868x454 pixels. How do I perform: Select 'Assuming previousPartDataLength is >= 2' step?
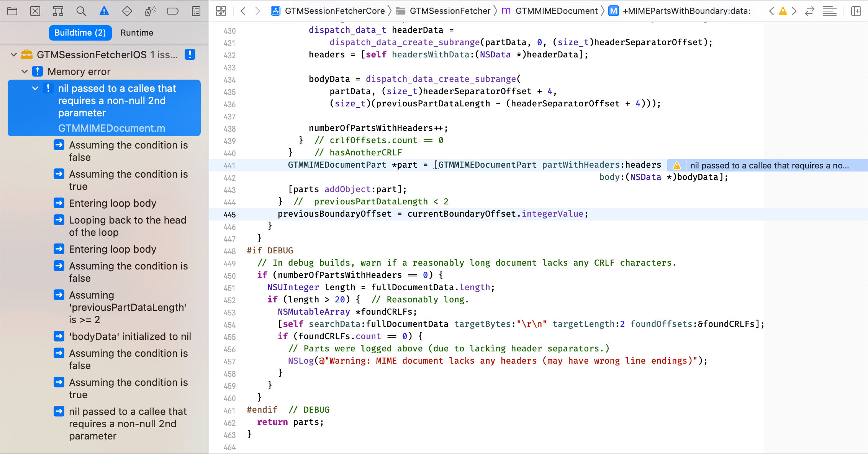click(128, 307)
